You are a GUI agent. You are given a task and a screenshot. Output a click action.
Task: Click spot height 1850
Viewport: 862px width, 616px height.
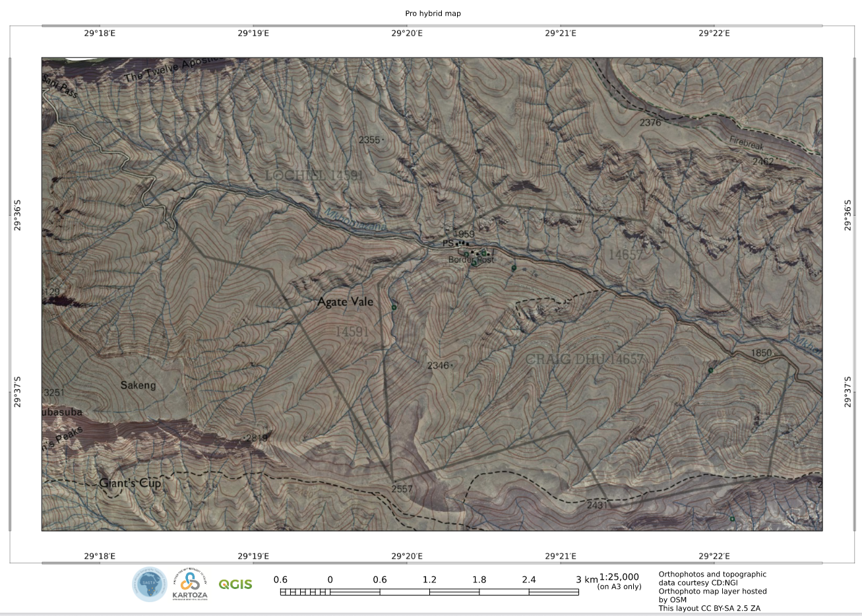point(761,353)
